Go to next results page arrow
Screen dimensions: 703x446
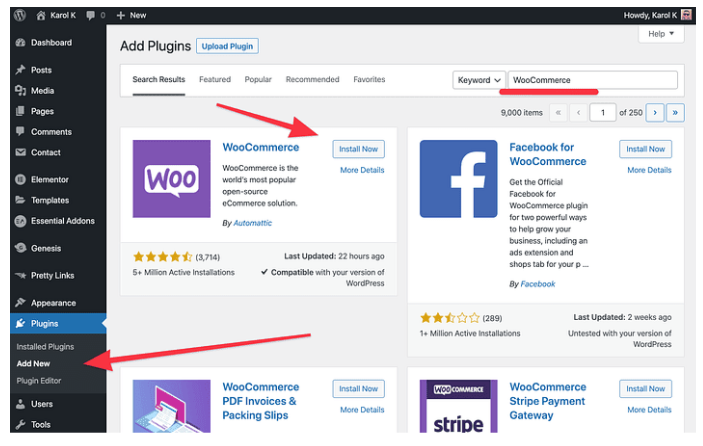click(655, 113)
